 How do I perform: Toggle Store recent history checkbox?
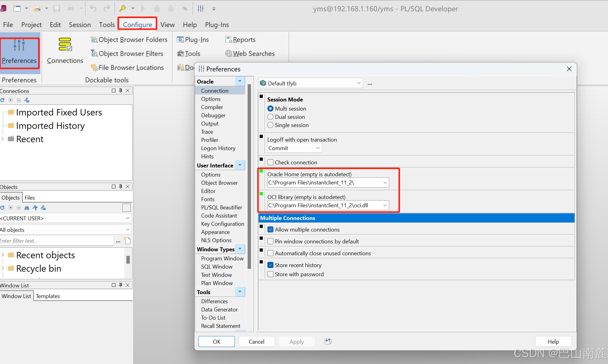click(270, 265)
